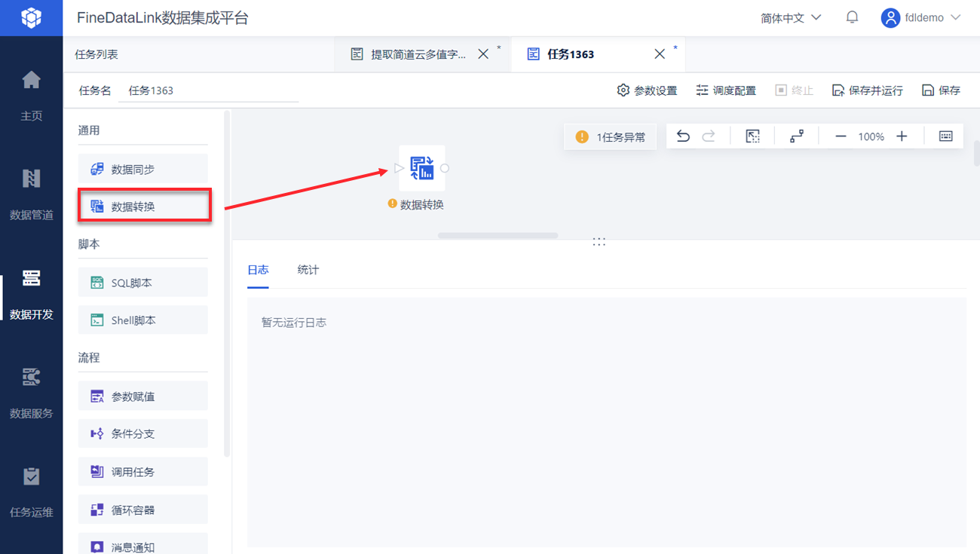The height and width of the screenshot is (554, 980).
Task: Open the 主页 home section
Action: point(31,95)
